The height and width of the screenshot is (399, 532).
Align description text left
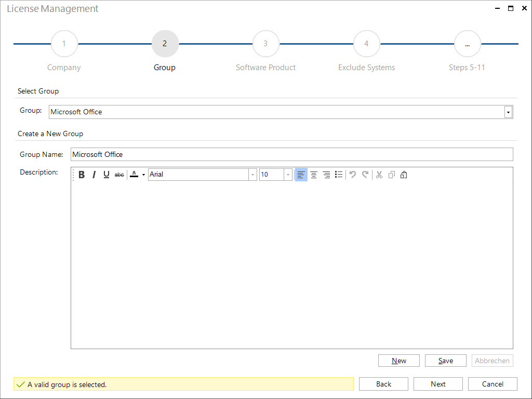[x=301, y=175]
